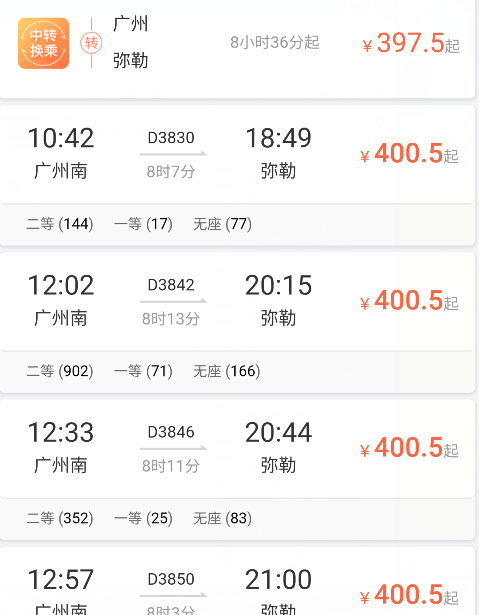This screenshot has width=479, height=615.
Task: Choose 二等 (144) seats on D3830
Action: point(60,224)
